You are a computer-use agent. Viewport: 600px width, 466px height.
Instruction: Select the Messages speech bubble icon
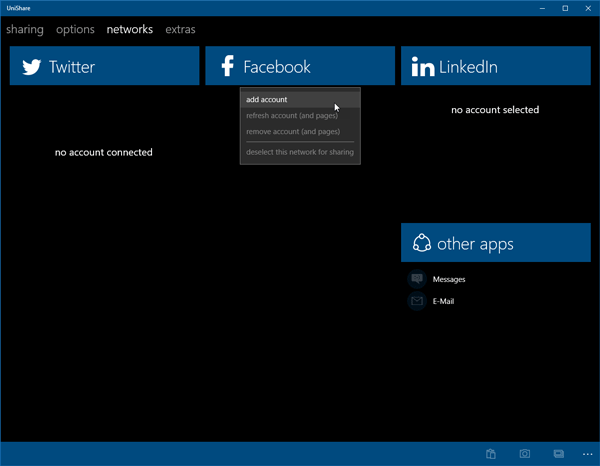tap(417, 279)
